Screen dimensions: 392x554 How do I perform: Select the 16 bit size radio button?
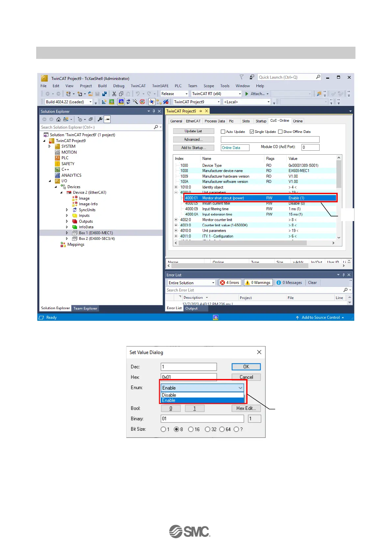click(x=191, y=429)
